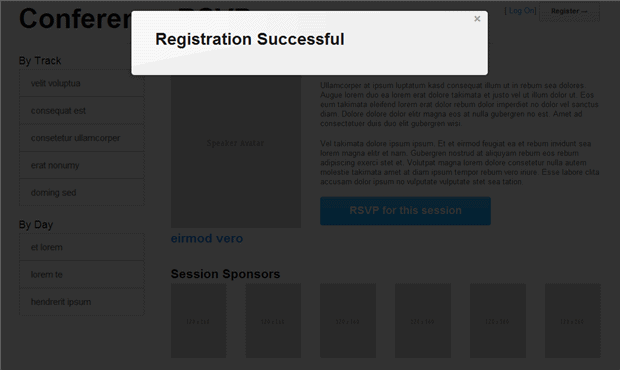This screenshot has height=370, width=620.
Task: Select the lorem te day
Action: pyautogui.click(x=81, y=275)
